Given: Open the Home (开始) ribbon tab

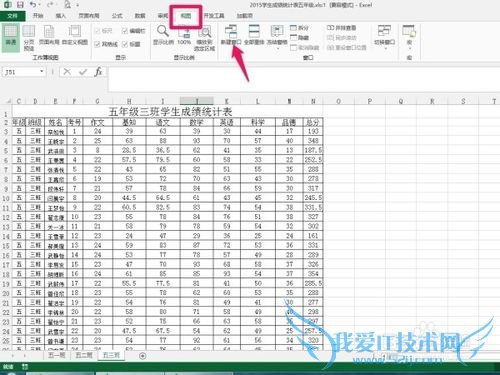Looking at the screenshot, I should pyautogui.click(x=38, y=16).
